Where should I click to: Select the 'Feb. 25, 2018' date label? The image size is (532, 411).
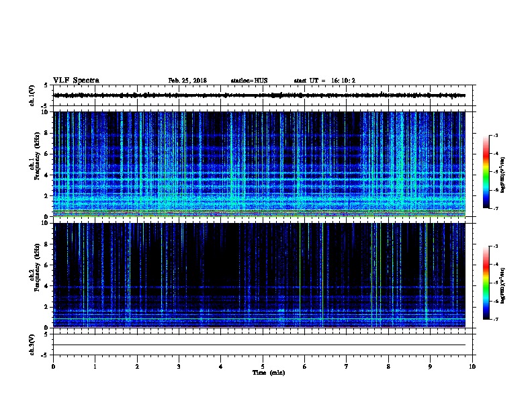187,81
